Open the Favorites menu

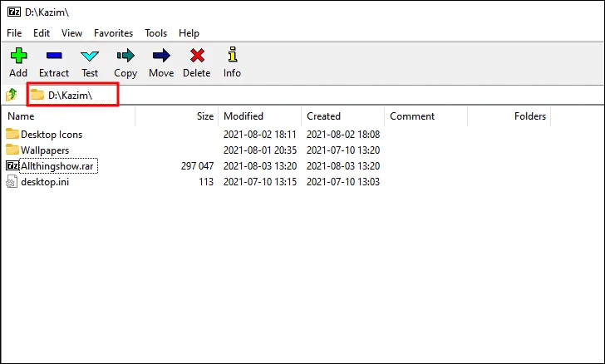tap(113, 33)
